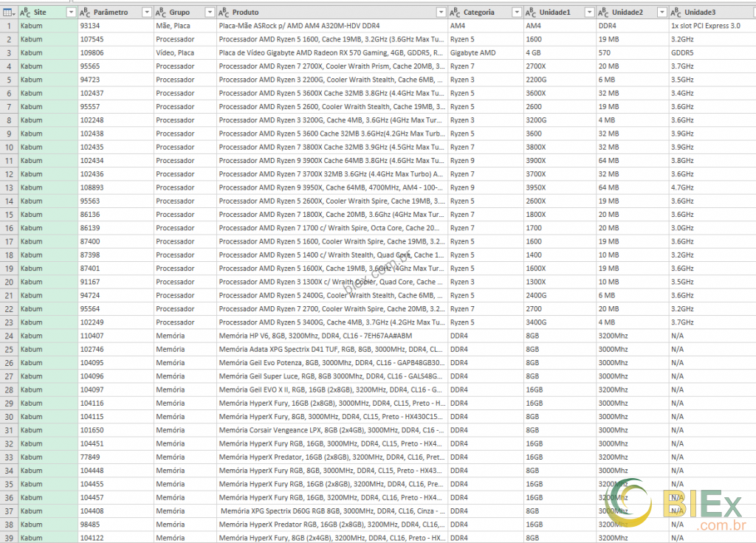756x543 pixels.
Task: Select the Placa-Mãe ASRock product cell
Action: coord(332,26)
